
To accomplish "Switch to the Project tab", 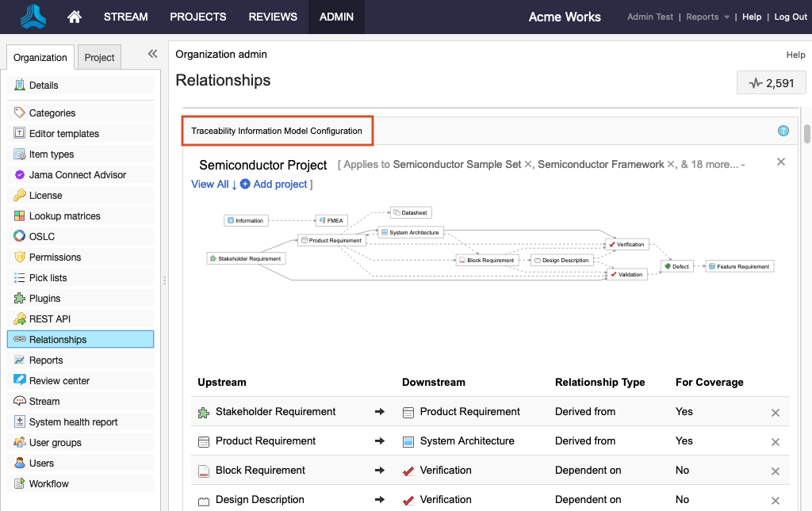I will pos(100,57).
